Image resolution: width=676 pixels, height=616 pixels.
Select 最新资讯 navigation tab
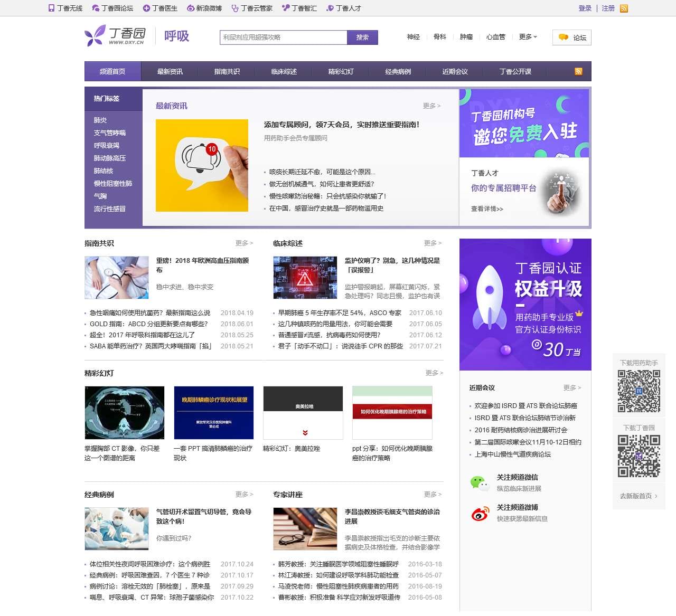(170, 71)
